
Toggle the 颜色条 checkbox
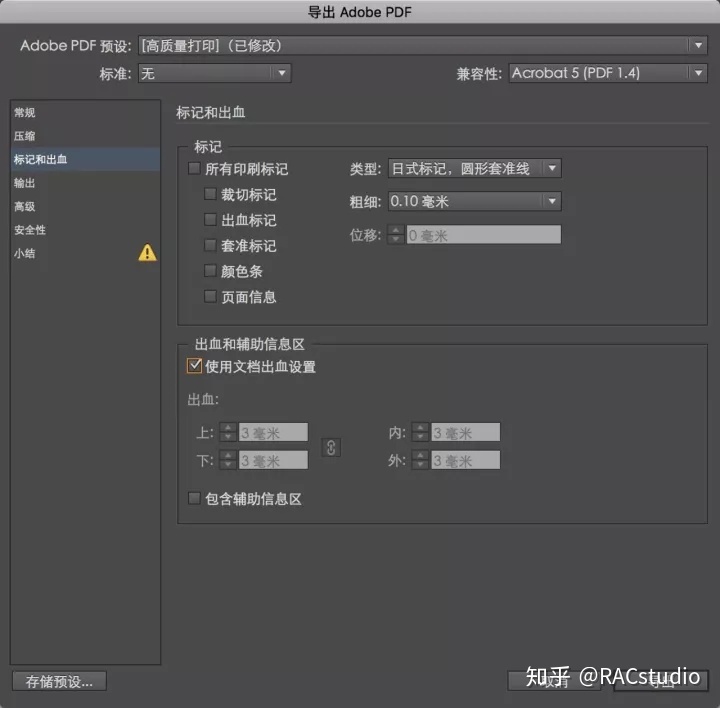click(210, 271)
